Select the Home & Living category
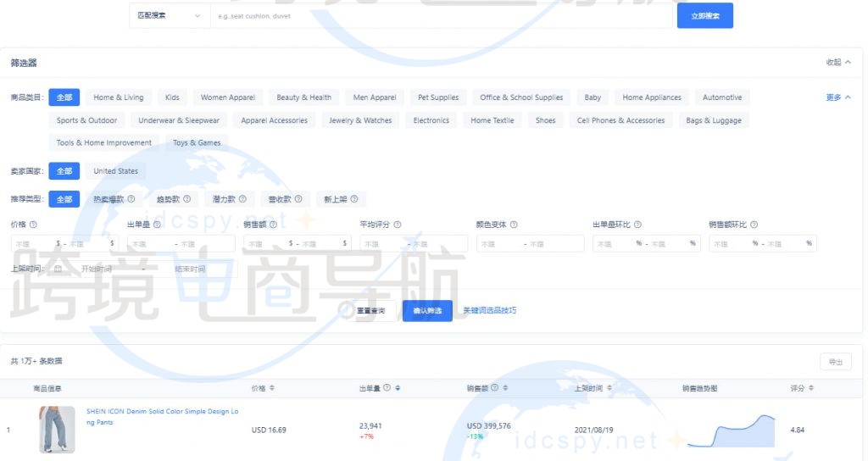Image resolution: width=868 pixels, height=461 pixels. click(119, 97)
